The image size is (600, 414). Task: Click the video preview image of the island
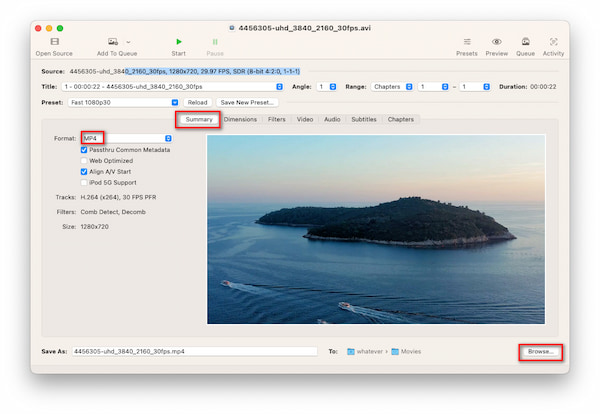pos(376,229)
